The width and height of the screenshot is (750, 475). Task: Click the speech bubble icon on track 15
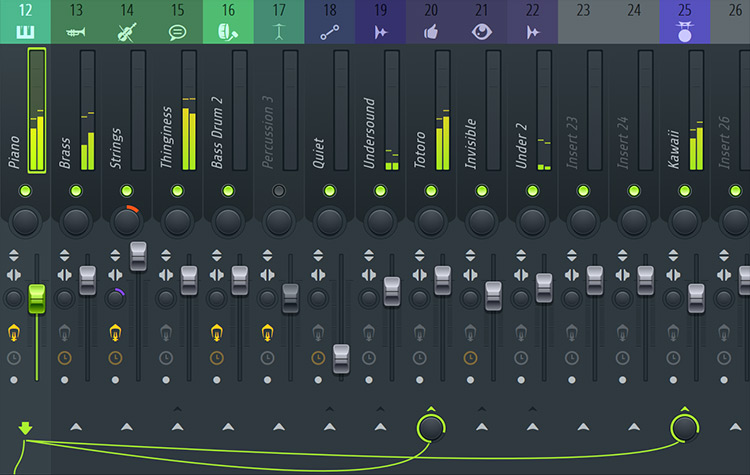tap(177, 33)
